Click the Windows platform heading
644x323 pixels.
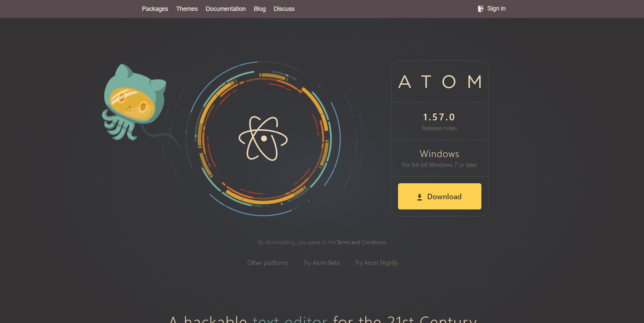coord(440,154)
